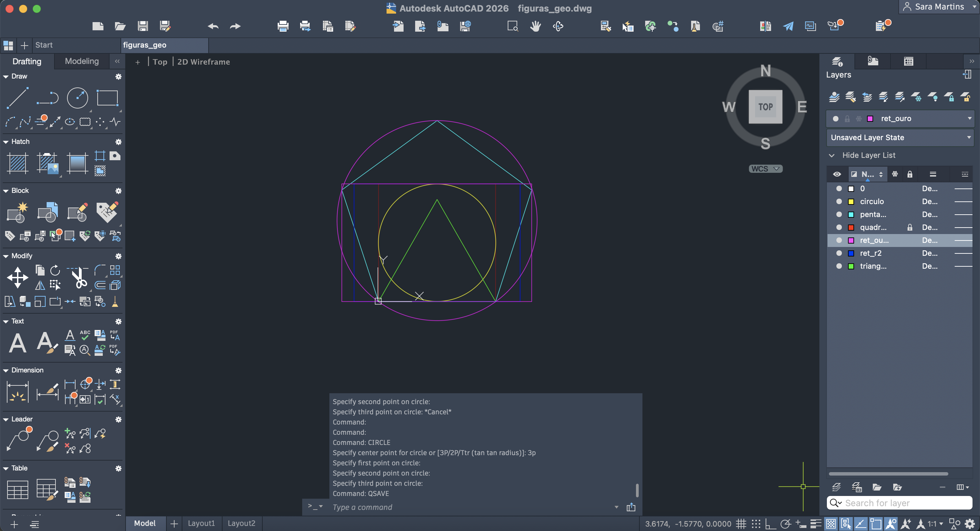The height and width of the screenshot is (531, 980).
Task: Toggle visibility of circulo layer
Action: point(838,202)
